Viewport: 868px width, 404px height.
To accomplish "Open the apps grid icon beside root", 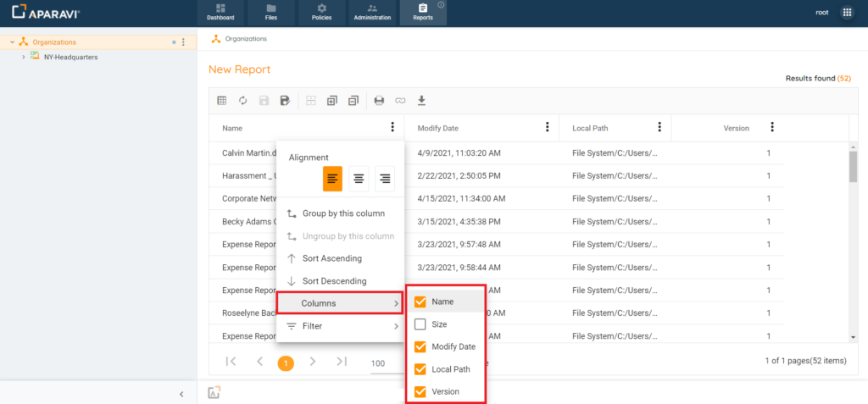I will (x=846, y=13).
